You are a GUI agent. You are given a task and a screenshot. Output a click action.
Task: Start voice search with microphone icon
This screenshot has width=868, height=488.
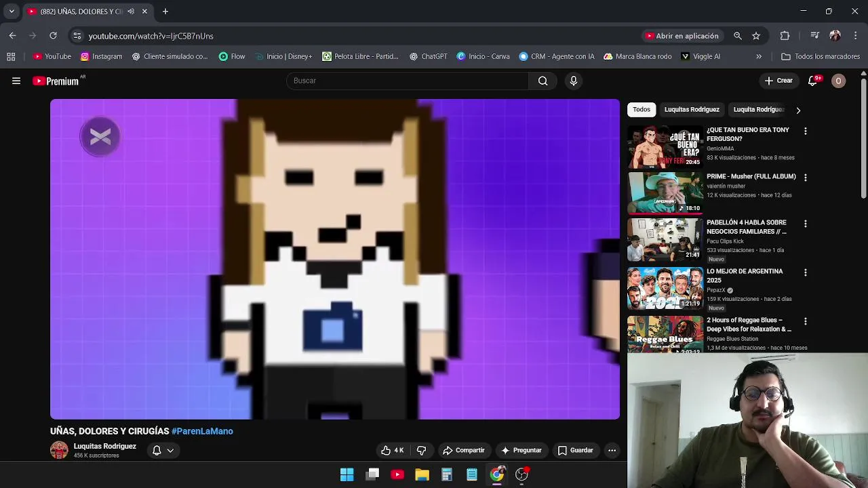click(x=574, y=81)
